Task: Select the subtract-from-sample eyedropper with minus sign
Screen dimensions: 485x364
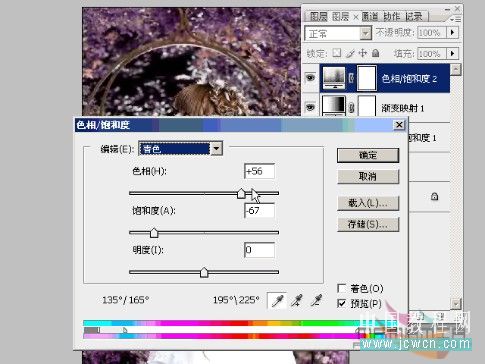Action: [316, 301]
